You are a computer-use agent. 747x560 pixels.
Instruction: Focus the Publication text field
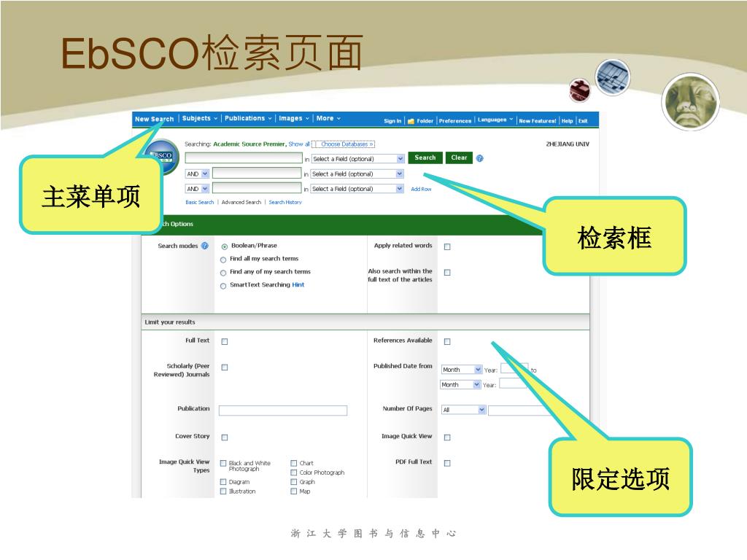(283, 411)
